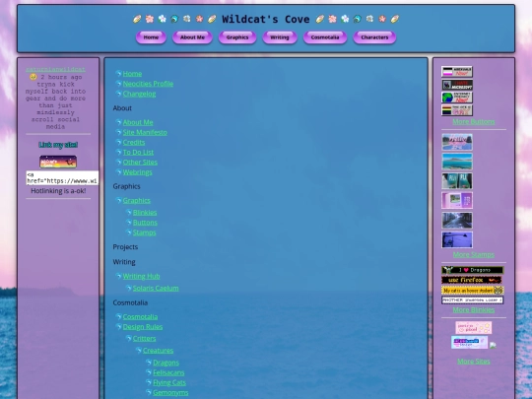Click the blue-purple site button below pink one
Image resolution: width=532 pixels, height=399 pixels.
click(469, 342)
